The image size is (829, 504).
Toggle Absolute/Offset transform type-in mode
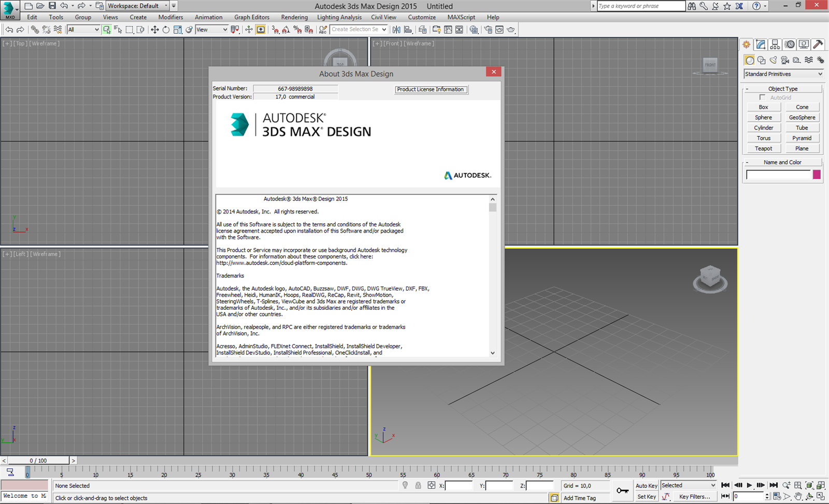point(432,485)
